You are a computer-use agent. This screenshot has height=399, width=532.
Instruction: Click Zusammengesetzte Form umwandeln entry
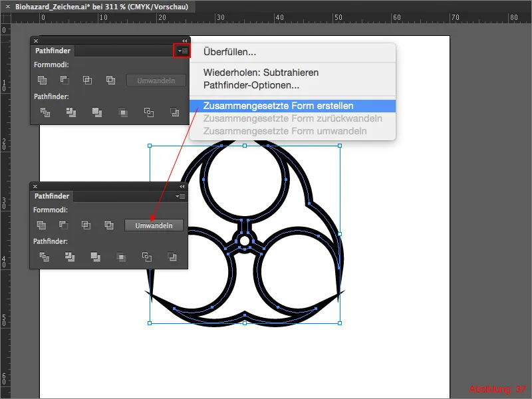click(x=293, y=131)
